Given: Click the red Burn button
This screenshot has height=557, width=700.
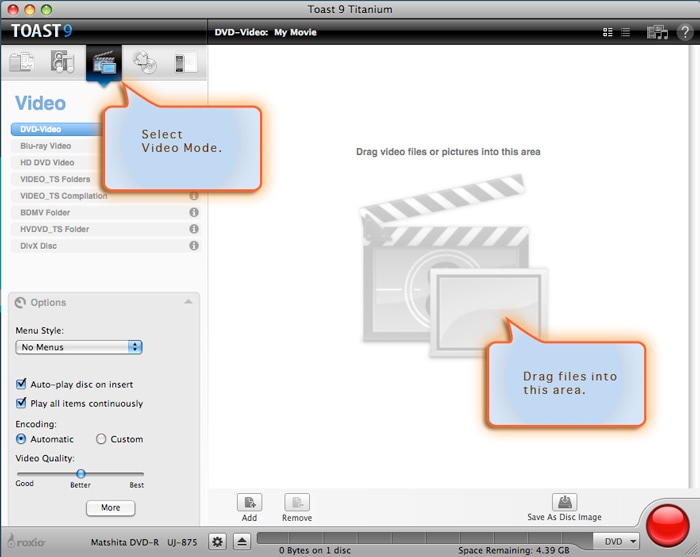Looking at the screenshot, I should (x=668, y=526).
